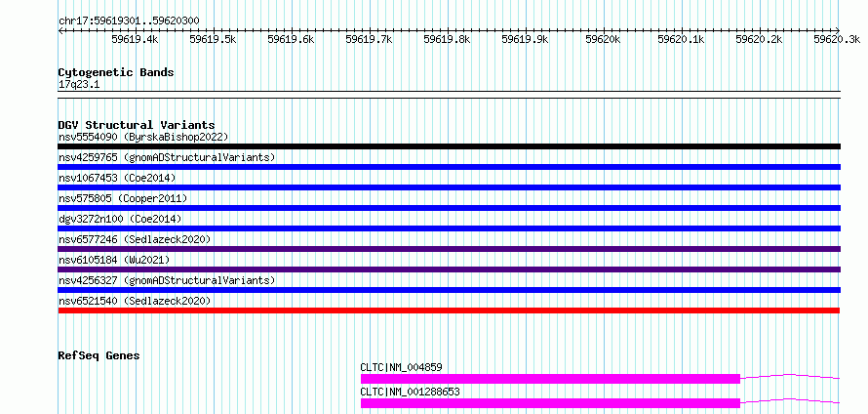Click the 59619.8k ruler tick label
The image size is (868, 414).
click(447, 39)
